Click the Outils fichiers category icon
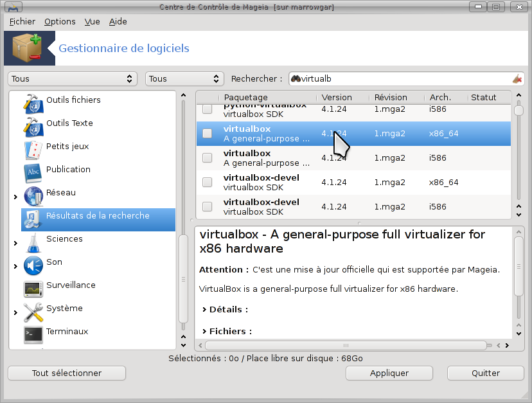The width and height of the screenshot is (532, 403). tap(33, 103)
